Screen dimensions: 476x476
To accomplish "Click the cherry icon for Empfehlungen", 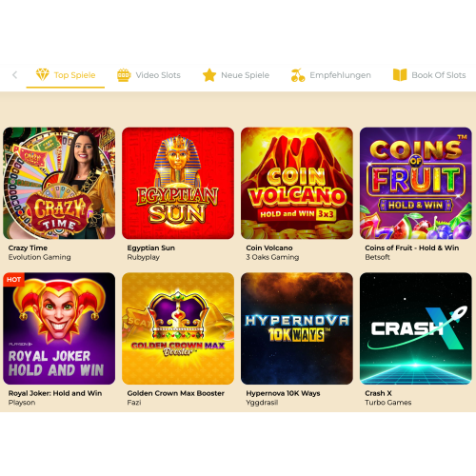I will [x=298, y=75].
